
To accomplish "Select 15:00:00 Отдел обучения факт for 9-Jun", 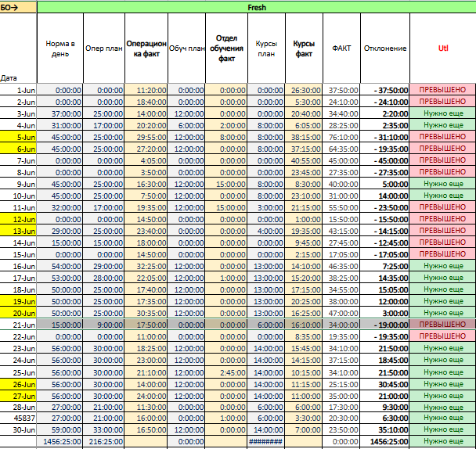I will click(226, 184).
